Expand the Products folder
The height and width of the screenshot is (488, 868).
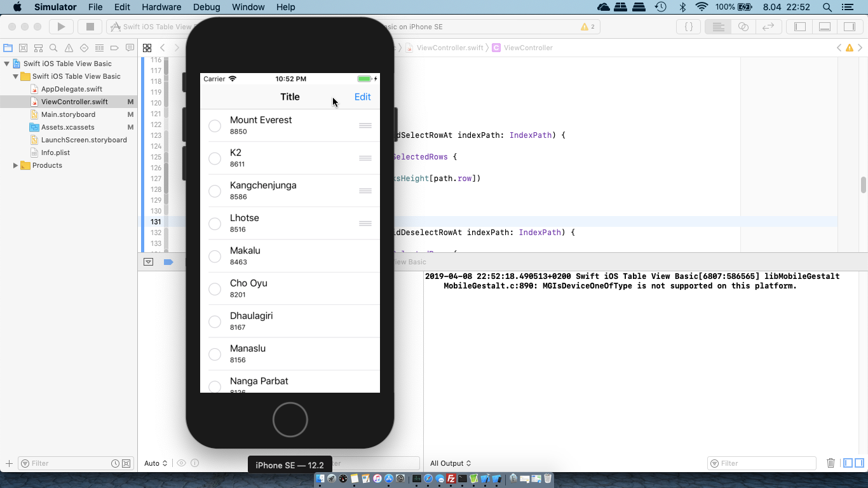tap(16, 165)
